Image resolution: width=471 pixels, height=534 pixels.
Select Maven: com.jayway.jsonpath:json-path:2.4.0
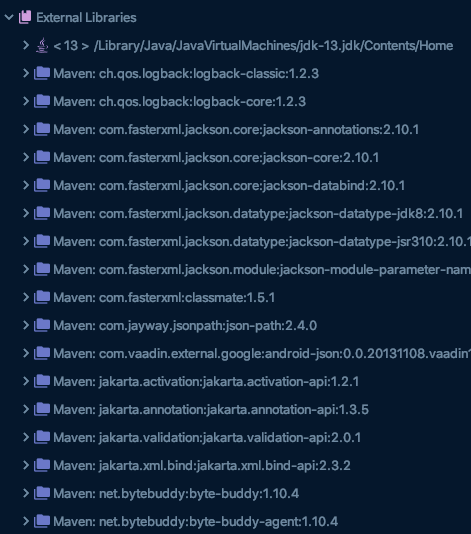point(185,325)
